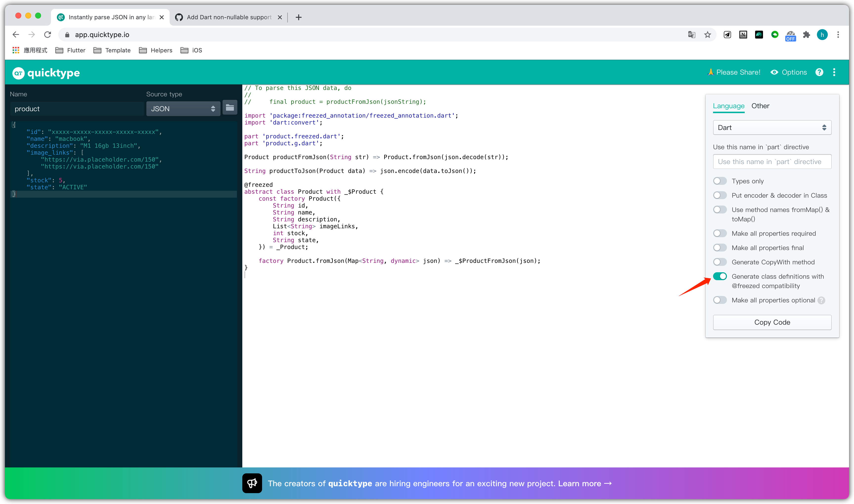The width and height of the screenshot is (854, 504).
Task: Switch to Add Dart non-nullable support tab
Action: (x=229, y=17)
